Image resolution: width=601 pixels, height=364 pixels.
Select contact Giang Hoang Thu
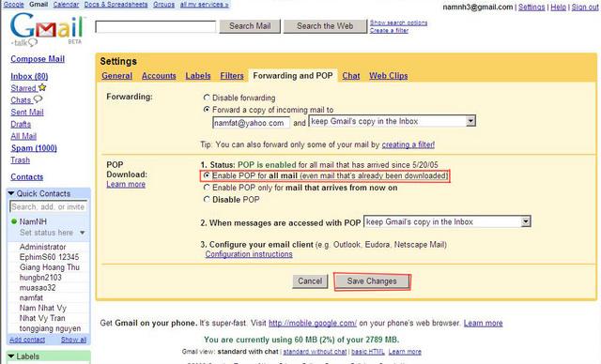[50, 267]
